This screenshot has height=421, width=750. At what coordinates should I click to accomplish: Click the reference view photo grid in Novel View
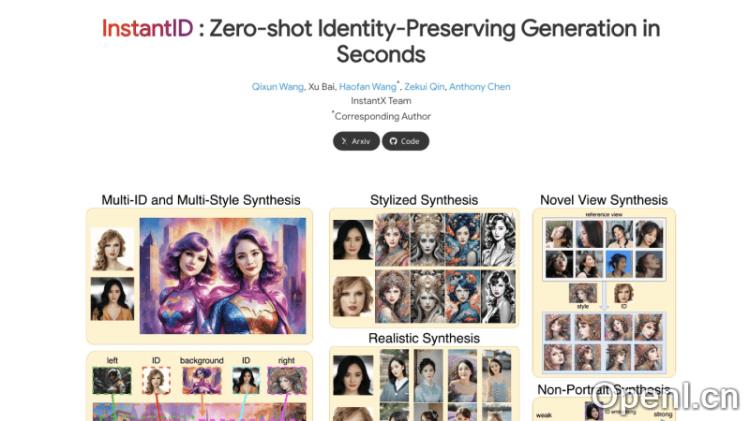[x=604, y=249]
